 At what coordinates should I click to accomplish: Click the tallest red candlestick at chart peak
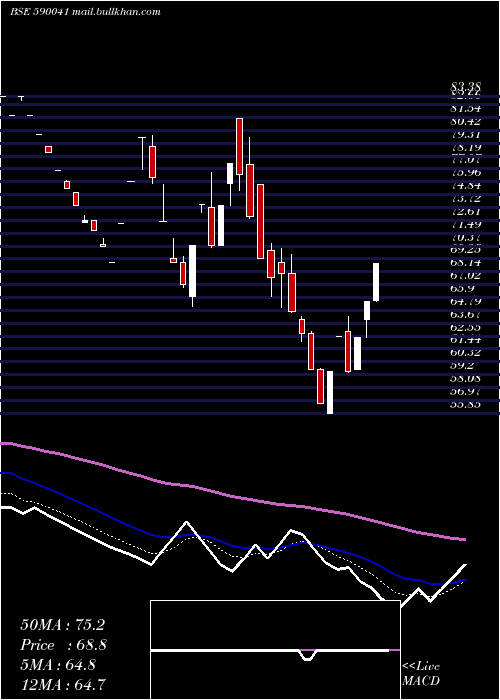(x=240, y=146)
